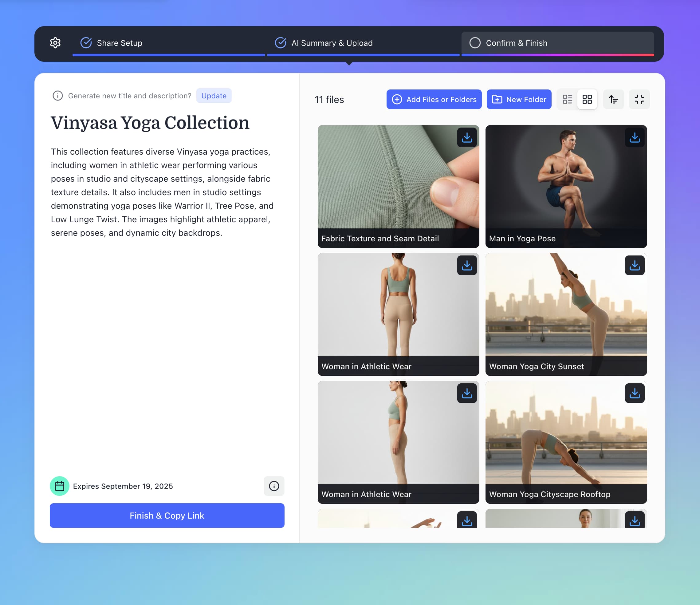700x605 pixels.
Task: Click the Generate new title and description text
Action: click(x=130, y=96)
